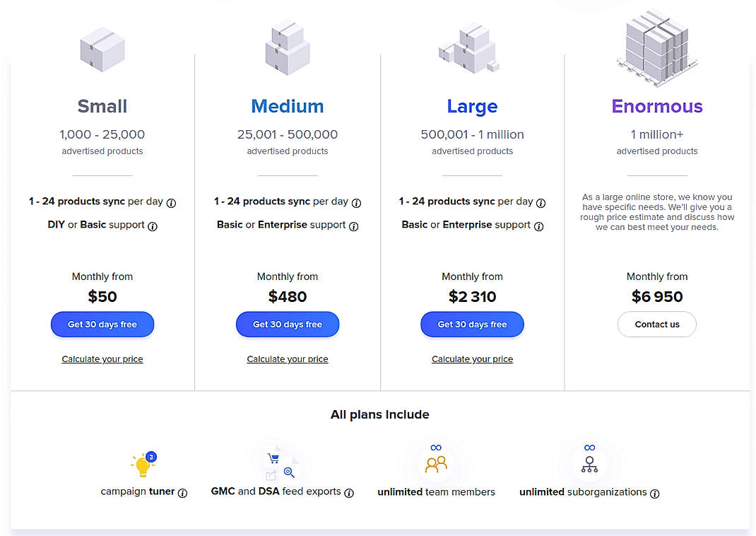756x536 pixels.
Task: Open Calculate your price under Small plan
Action: pos(102,359)
